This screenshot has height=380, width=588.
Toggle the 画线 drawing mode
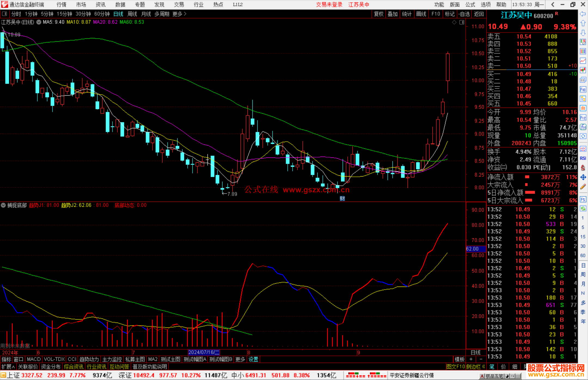[421, 14]
